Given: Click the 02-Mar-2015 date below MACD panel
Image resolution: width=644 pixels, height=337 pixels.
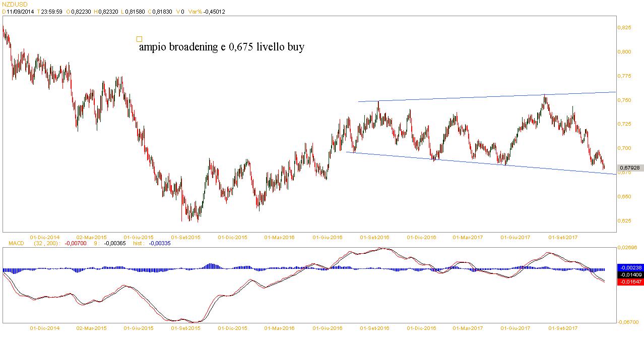Looking at the screenshot, I should [91, 328].
